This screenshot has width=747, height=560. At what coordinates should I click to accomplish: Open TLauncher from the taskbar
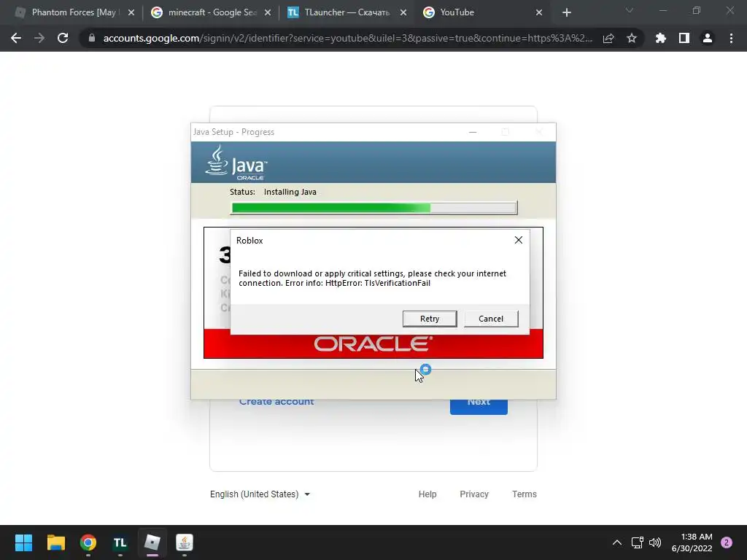[x=120, y=542]
